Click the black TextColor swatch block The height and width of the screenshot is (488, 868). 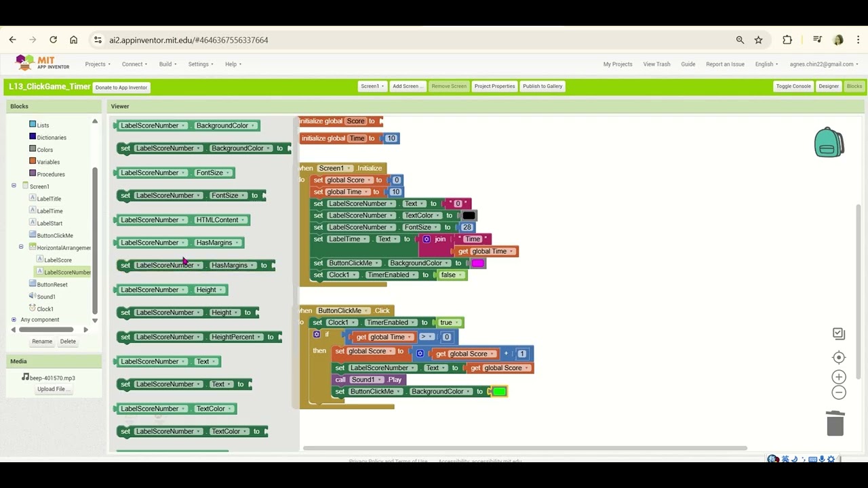pyautogui.click(x=469, y=216)
